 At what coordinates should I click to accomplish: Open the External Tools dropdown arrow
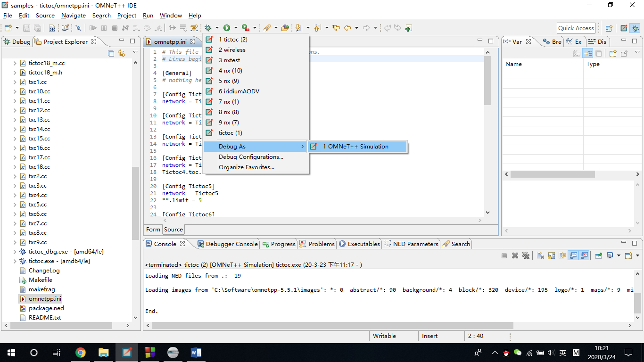pos(255,28)
